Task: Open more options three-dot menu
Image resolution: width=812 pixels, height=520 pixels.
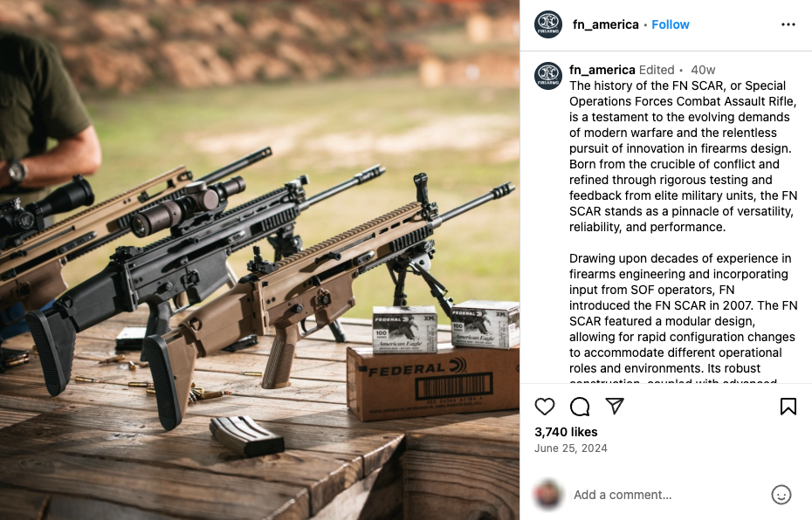Action: 788,24
